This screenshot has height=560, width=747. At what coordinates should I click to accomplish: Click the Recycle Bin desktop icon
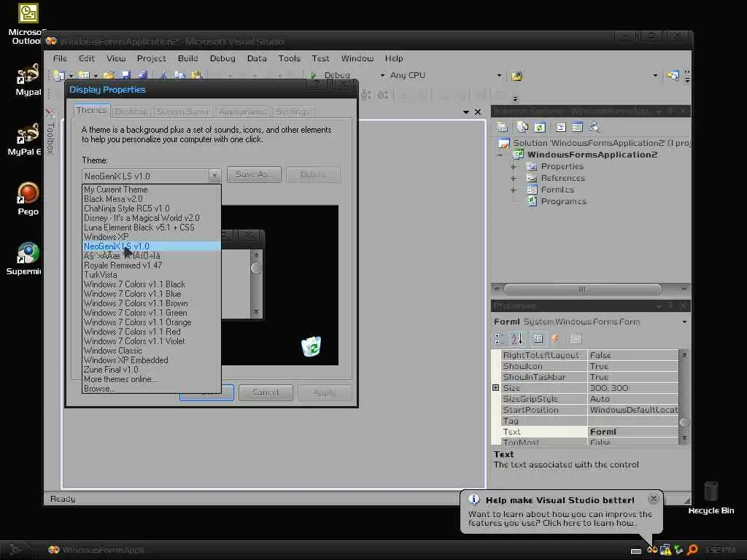click(x=711, y=498)
